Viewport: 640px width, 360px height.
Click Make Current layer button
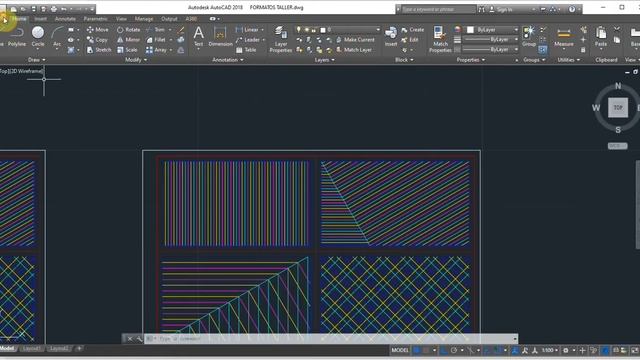355,40
